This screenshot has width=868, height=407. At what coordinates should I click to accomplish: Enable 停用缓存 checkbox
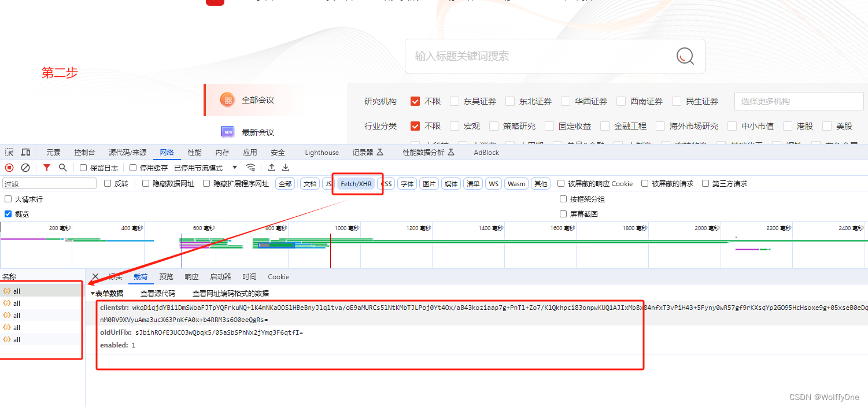coord(133,168)
